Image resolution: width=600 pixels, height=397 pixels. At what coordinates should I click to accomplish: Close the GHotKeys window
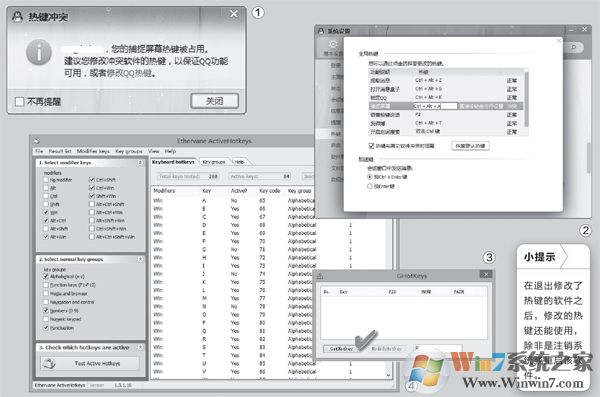pyautogui.click(x=486, y=274)
